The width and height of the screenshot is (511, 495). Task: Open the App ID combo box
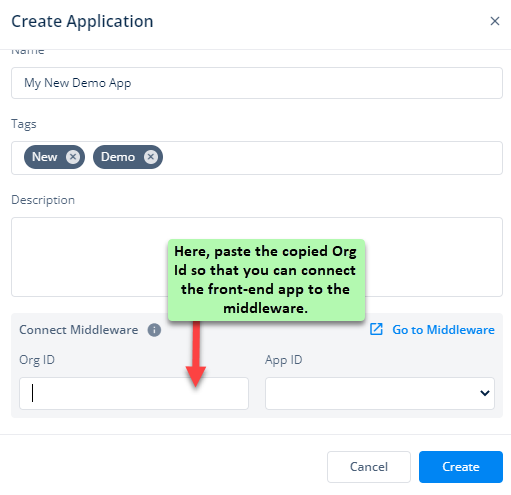[380, 393]
